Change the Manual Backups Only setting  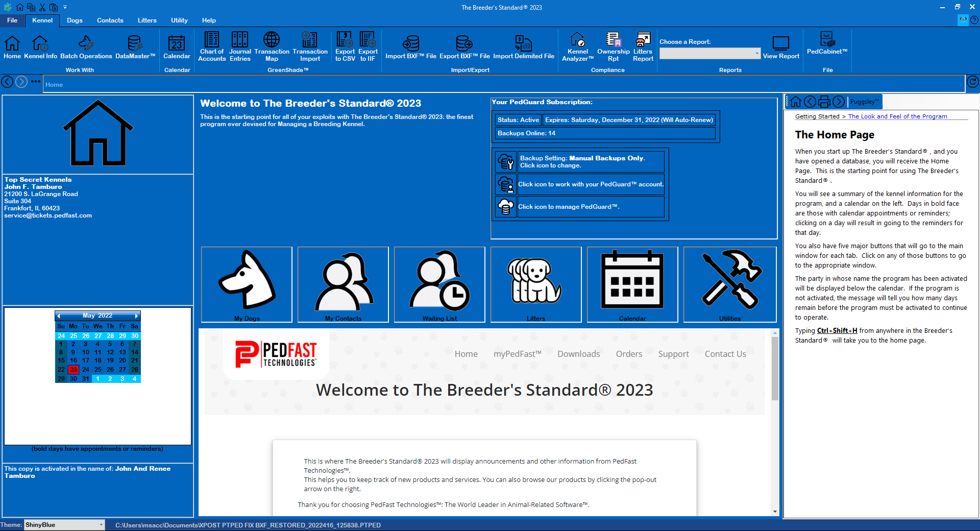point(505,162)
